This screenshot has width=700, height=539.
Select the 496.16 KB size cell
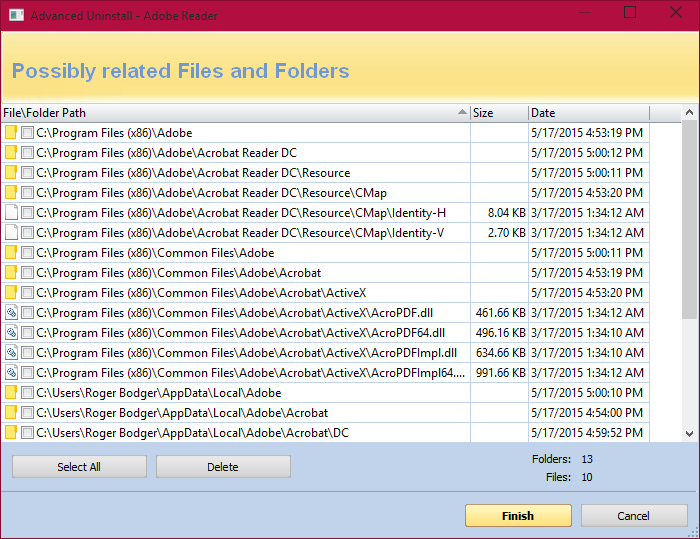500,333
